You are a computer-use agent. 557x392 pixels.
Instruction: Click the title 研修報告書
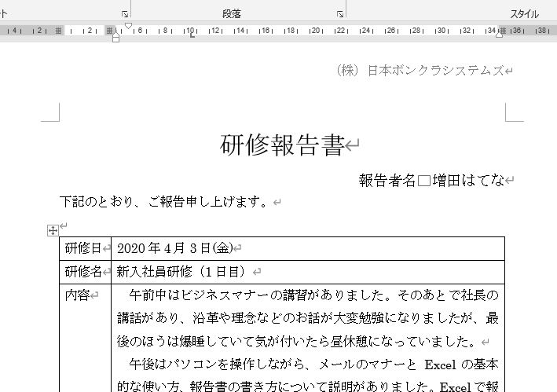[282, 145]
